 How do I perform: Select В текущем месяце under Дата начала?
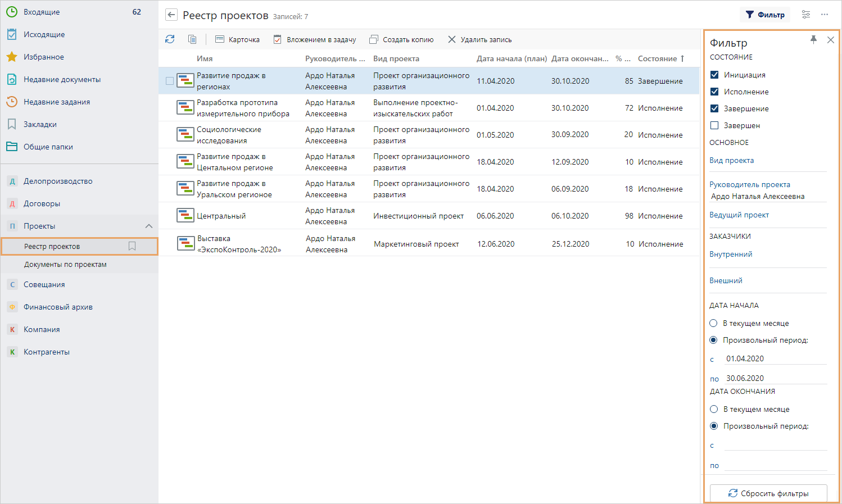(714, 323)
